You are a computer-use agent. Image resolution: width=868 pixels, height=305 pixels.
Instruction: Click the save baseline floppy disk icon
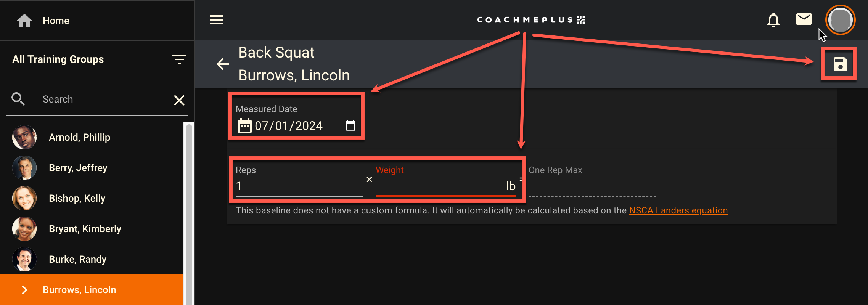tap(840, 64)
